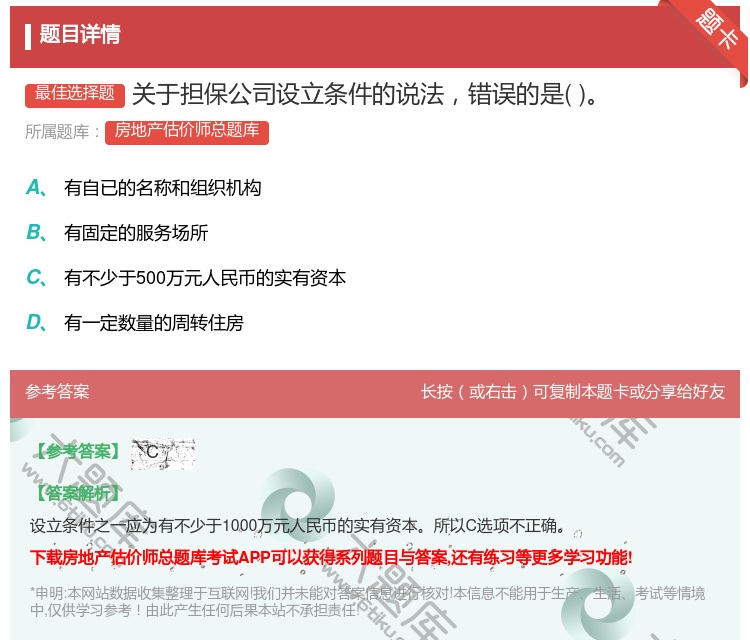Click the 【答案解析】 label
The image size is (750, 640).
pos(78,493)
